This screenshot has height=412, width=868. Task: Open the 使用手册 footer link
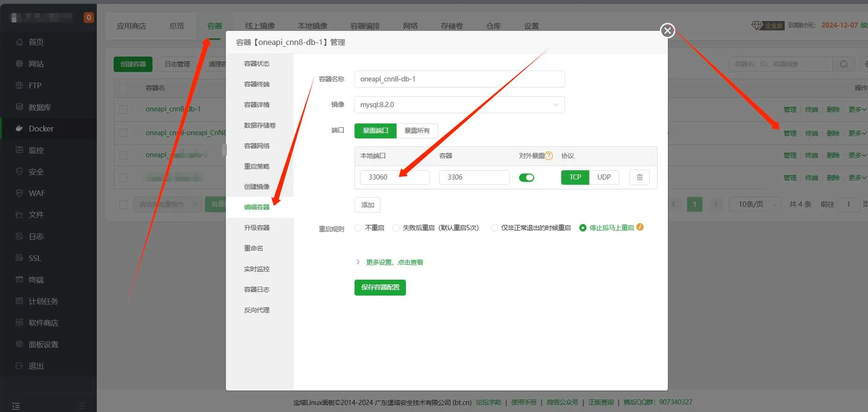point(524,402)
